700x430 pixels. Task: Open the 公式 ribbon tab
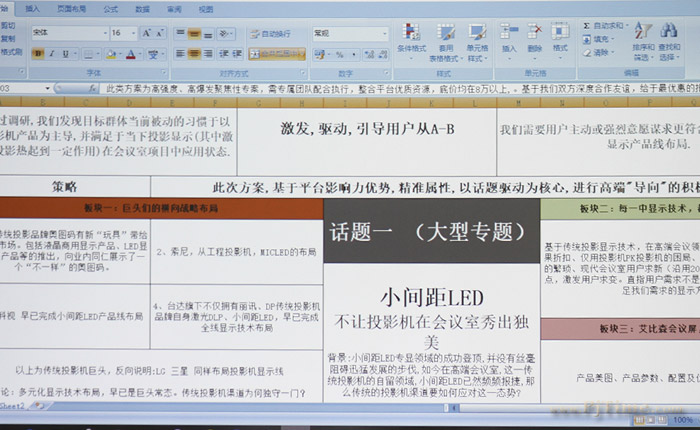click(110, 8)
